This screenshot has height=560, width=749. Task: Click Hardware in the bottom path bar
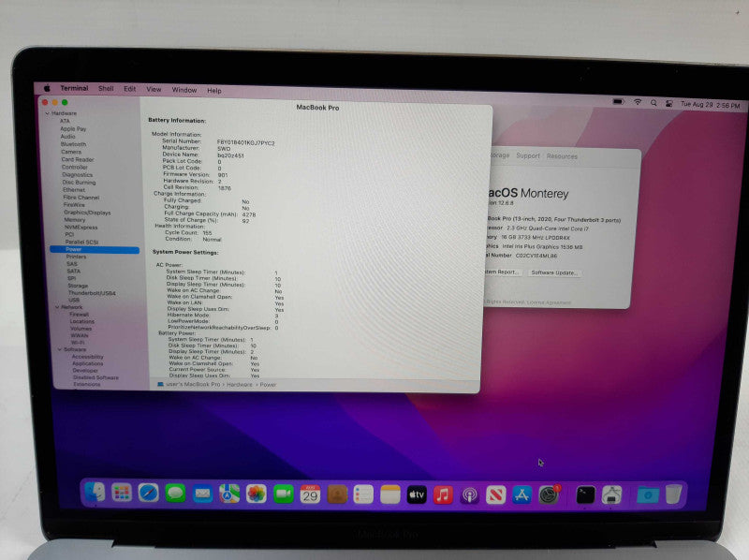pyautogui.click(x=239, y=385)
